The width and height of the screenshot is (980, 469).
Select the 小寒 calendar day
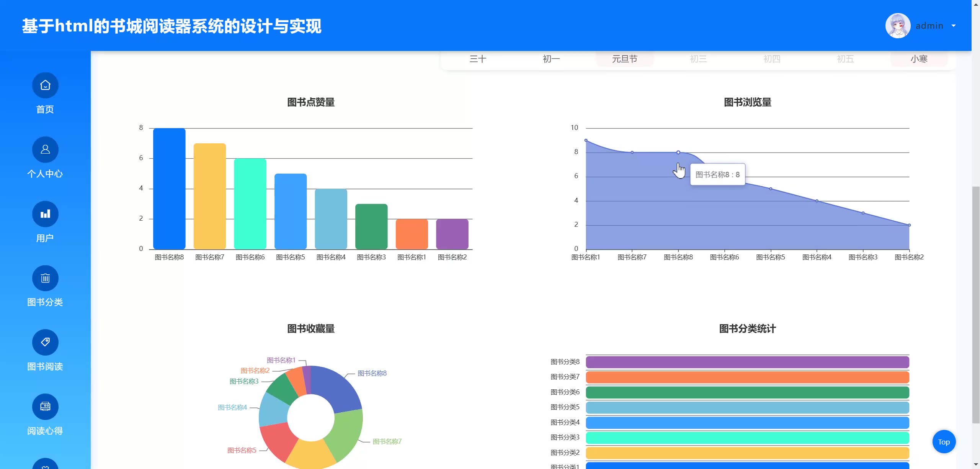919,59
